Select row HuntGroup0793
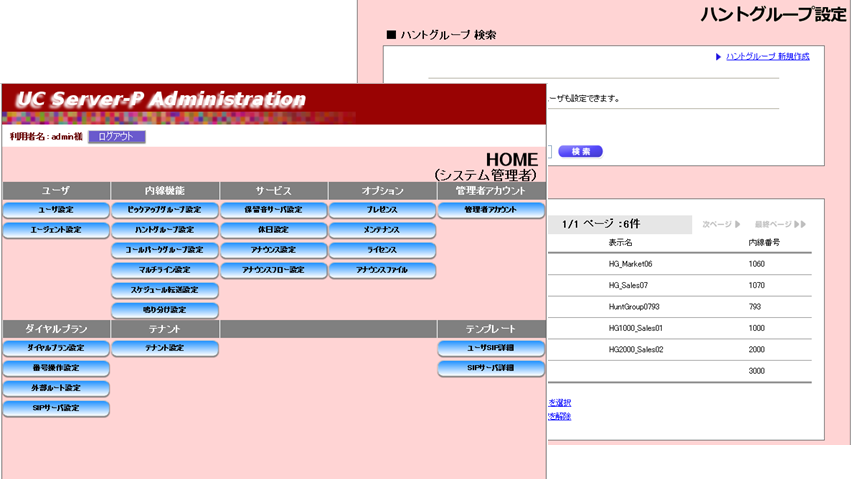852x479 pixels. tap(634, 307)
